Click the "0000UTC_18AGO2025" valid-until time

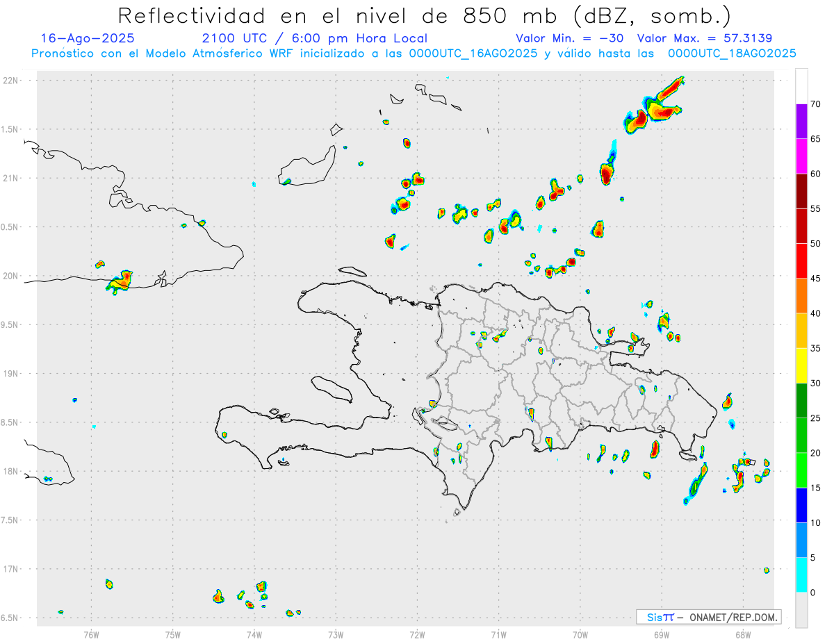[732, 53]
